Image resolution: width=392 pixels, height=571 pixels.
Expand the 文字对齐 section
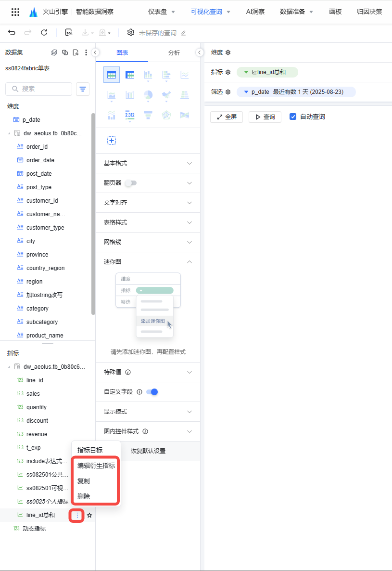(148, 203)
